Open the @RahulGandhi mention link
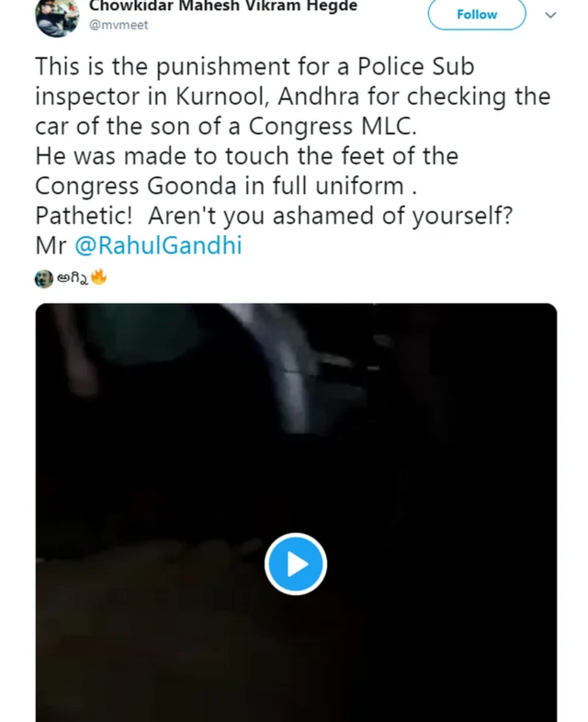588x722 pixels. pyautogui.click(x=158, y=245)
